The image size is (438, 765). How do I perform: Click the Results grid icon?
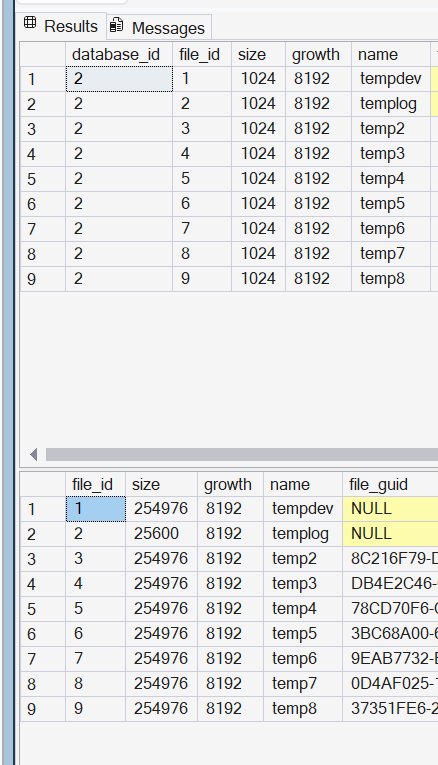[30, 23]
